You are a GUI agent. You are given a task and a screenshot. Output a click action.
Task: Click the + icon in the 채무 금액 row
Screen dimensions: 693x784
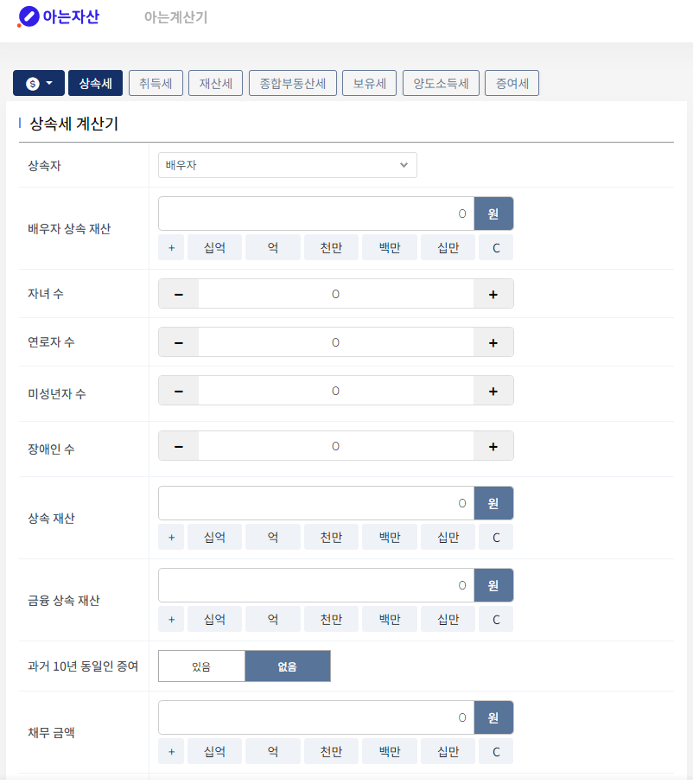tap(170, 751)
